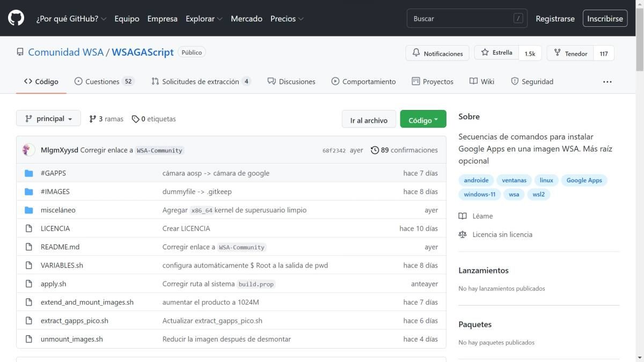This screenshot has height=362, width=644.
Task: Click the book icon next to Léame
Action: click(463, 216)
